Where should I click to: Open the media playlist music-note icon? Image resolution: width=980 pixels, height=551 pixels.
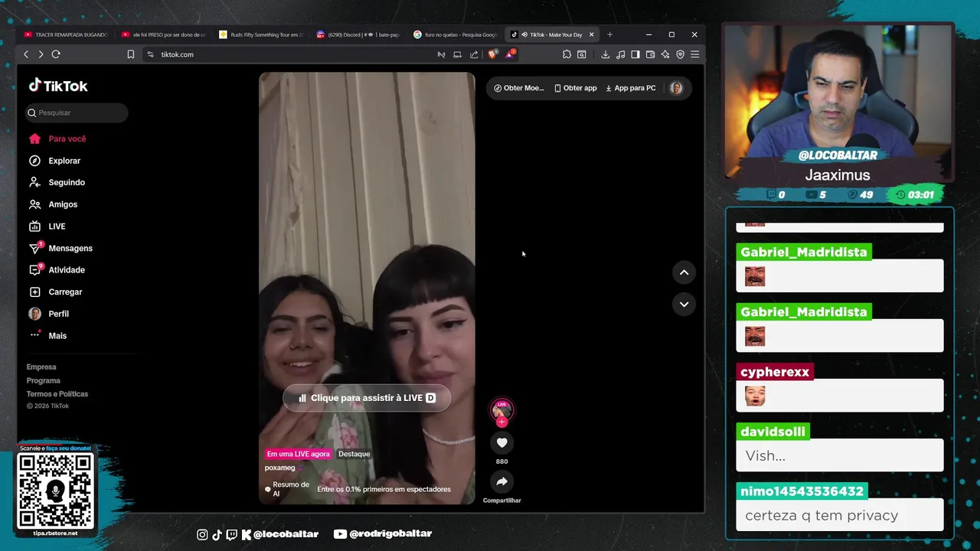620,54
